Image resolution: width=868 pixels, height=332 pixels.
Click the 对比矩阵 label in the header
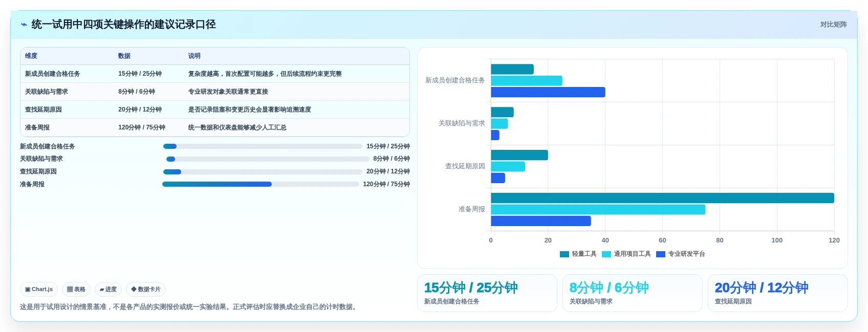pos(833,25)
